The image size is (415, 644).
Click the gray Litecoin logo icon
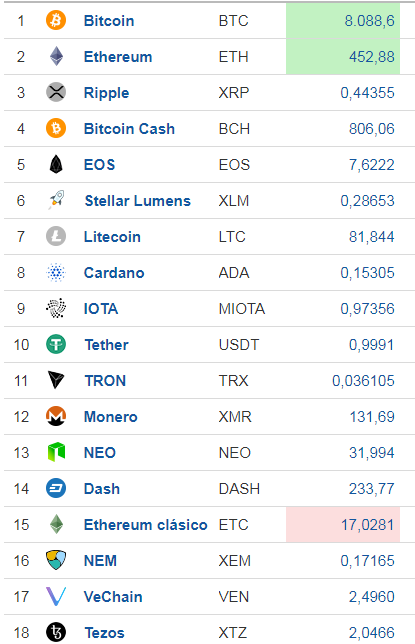pos(56,237)
